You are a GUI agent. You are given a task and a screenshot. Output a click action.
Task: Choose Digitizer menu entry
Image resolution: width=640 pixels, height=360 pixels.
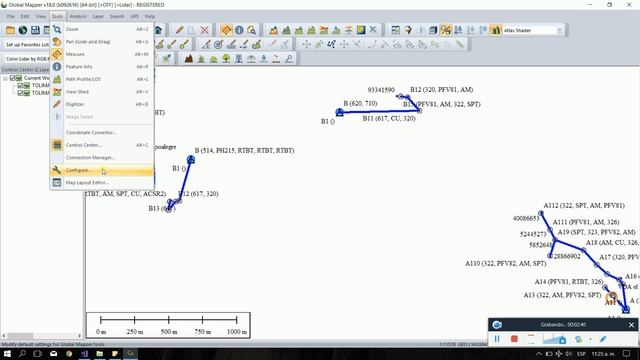coord(102,104)
